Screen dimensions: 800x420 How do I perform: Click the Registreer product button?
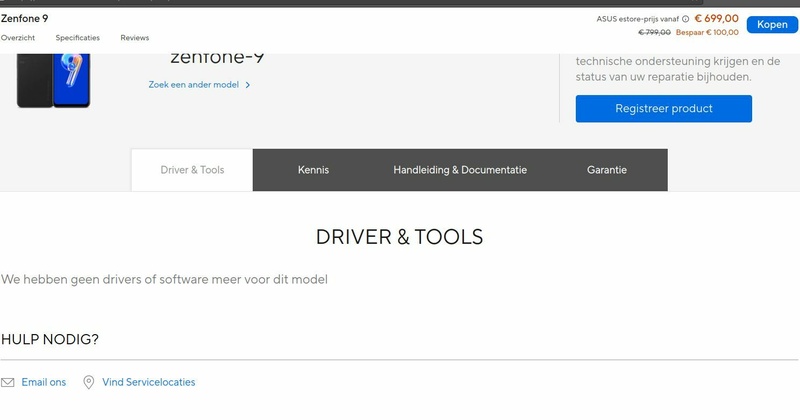(x=663, y=109)
